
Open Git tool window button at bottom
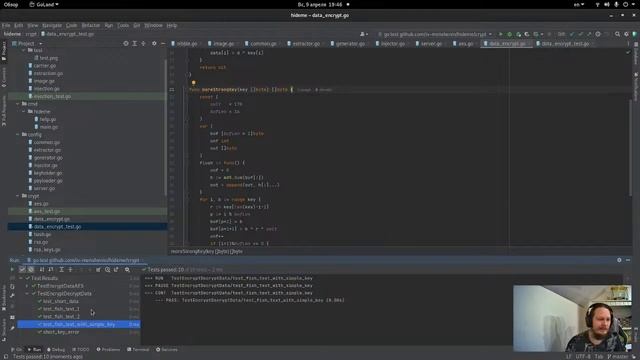pyautogui.click(x=16, y=350)
